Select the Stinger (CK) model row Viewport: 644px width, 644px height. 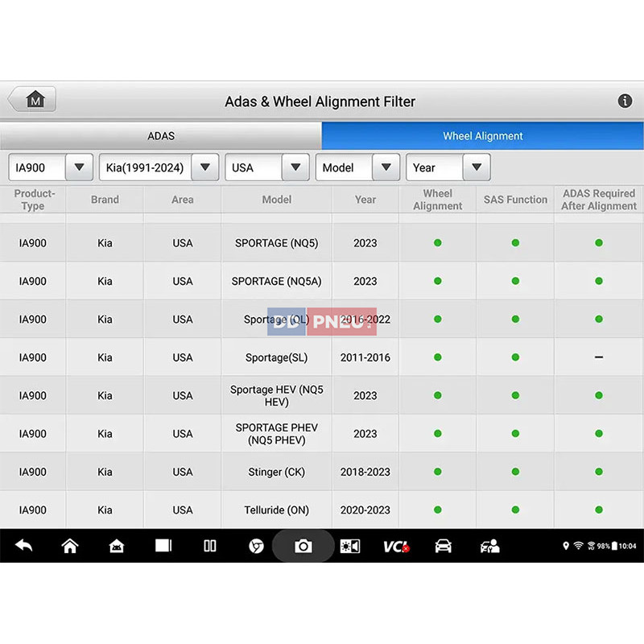tap(276, 472)
